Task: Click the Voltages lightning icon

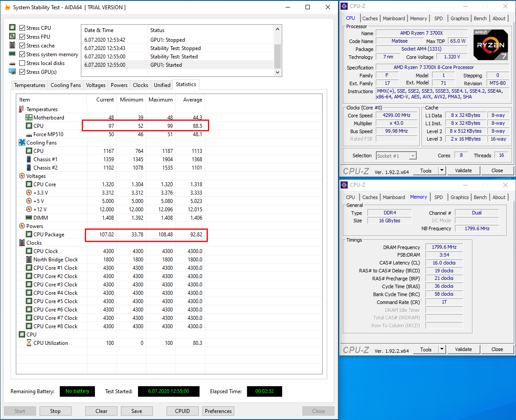Action: pyautogui.click(x=22, y=176)
